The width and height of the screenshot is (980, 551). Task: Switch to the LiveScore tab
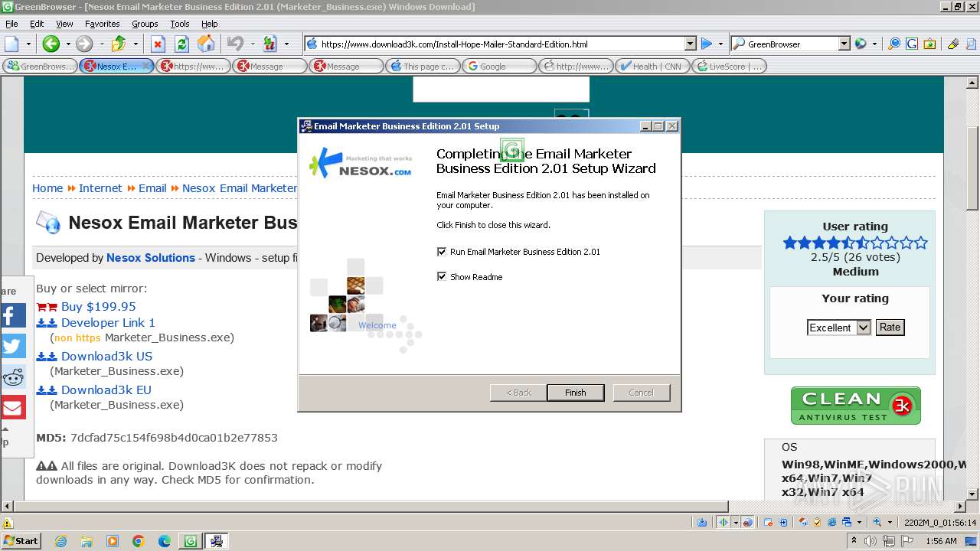click(x=729, y=67)
